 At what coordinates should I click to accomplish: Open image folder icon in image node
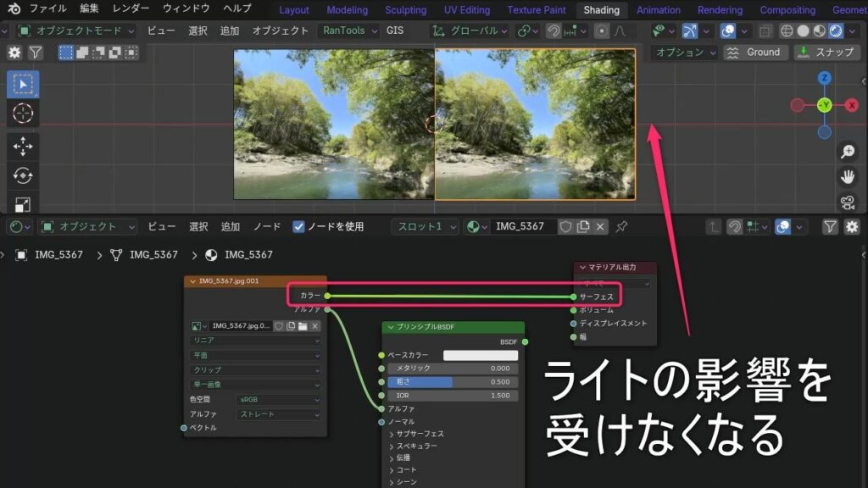(303, 326)
